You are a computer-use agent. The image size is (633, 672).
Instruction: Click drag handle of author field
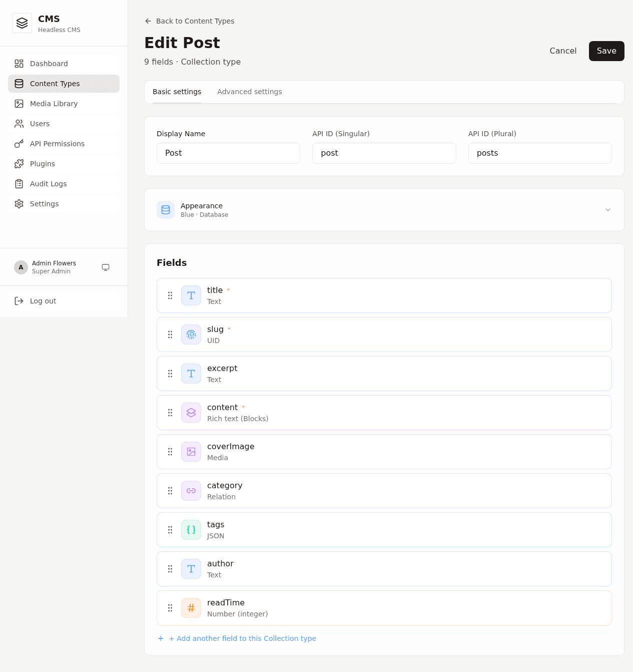coord(170,569)
